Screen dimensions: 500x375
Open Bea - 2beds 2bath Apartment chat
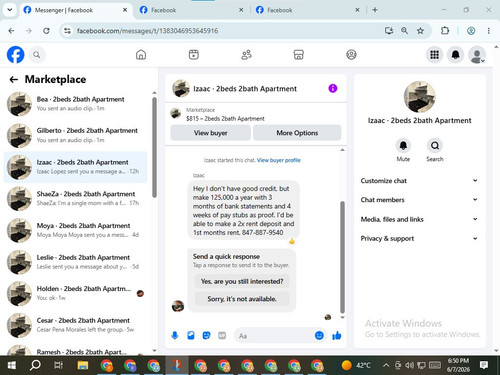76,104
